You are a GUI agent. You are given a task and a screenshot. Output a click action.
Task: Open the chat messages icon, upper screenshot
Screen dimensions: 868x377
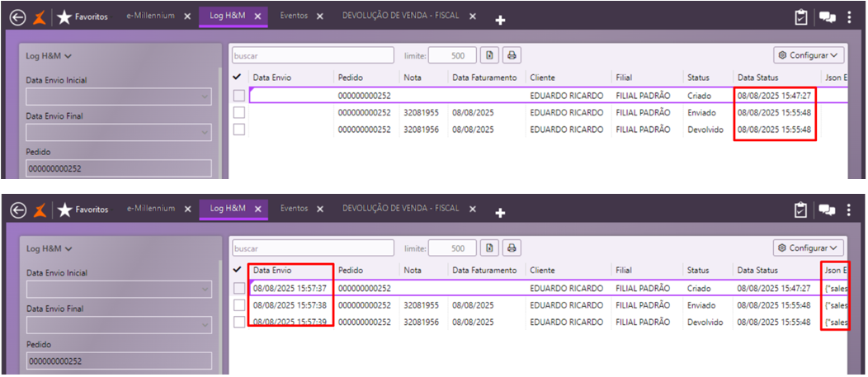tap(827, 17)
